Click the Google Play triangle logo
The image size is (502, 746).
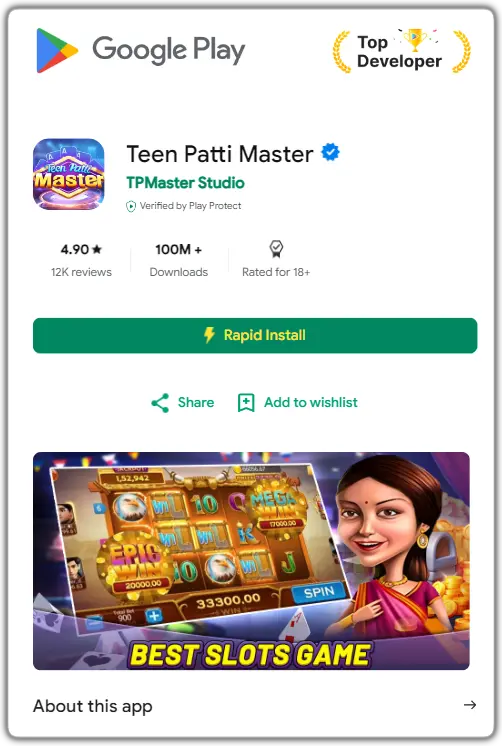(57, 50)
